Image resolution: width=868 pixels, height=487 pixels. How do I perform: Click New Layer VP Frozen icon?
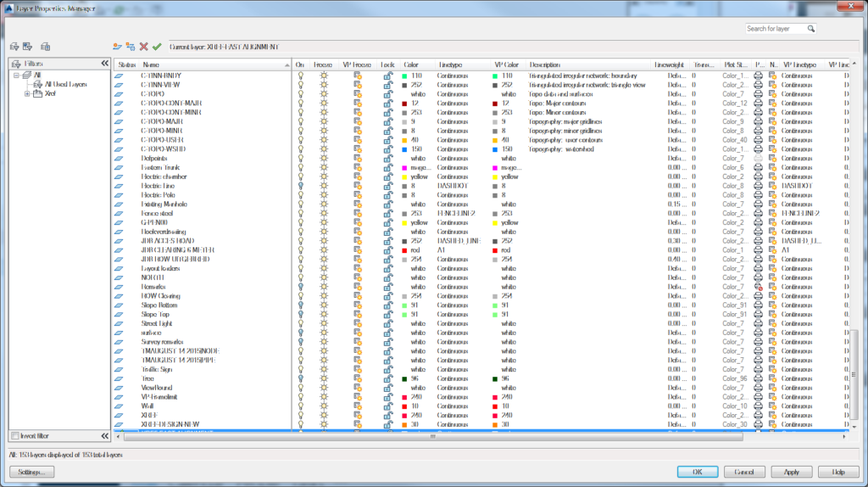(131, 46)
